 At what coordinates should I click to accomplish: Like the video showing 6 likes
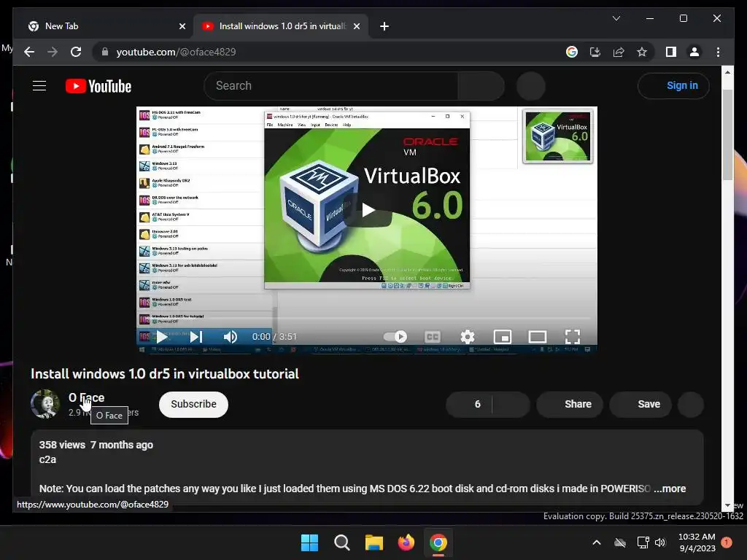point(469,404)
